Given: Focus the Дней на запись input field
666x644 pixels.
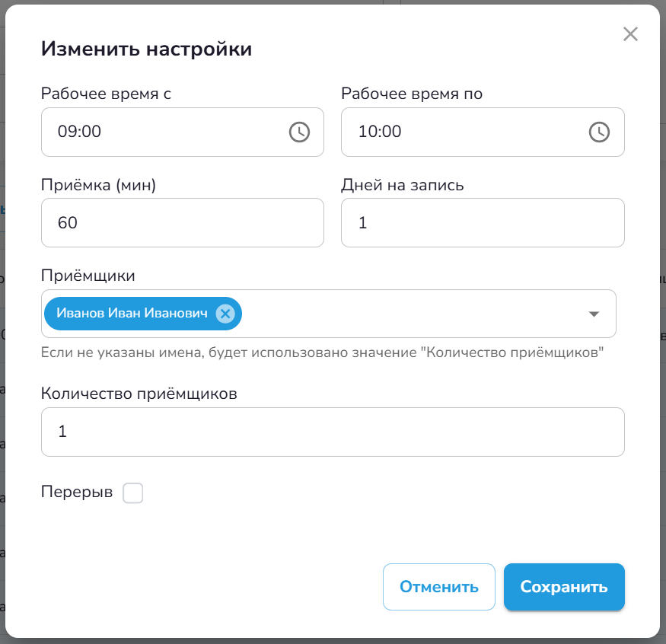Looking at the screenshot, I should 483,223.
